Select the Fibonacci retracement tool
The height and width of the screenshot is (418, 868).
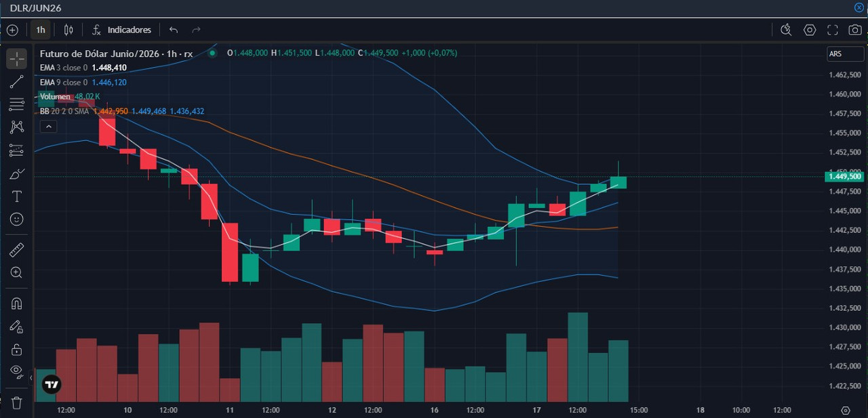[17, 104]
